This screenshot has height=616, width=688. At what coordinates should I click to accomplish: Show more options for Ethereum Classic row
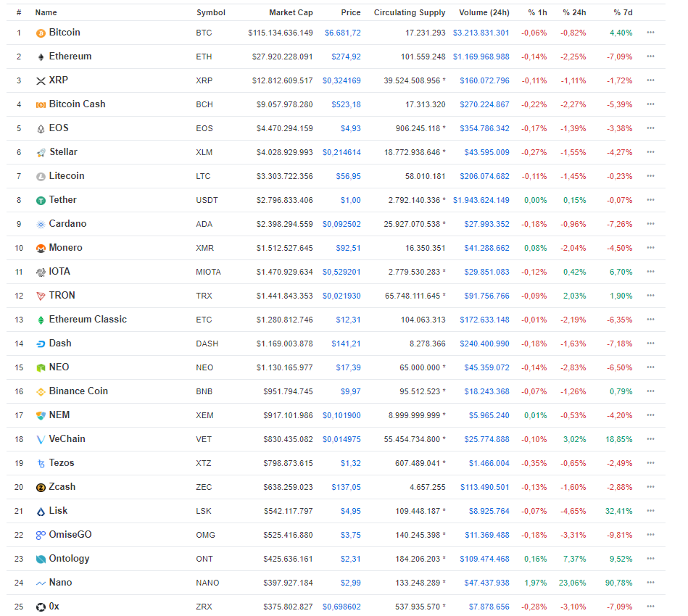[651, 320]
